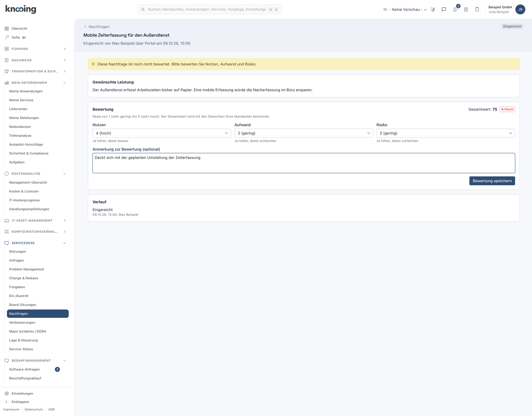The height and width of the screenshot is (416, 532).
Task: Click the Nachweise document icon
Action: tap(7, 60)
